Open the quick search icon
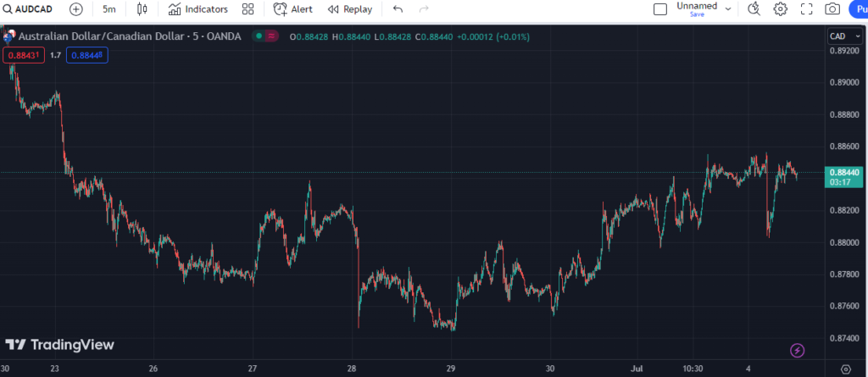The height and width of the screenshot is (377, 868). click(x=754, y=9)
